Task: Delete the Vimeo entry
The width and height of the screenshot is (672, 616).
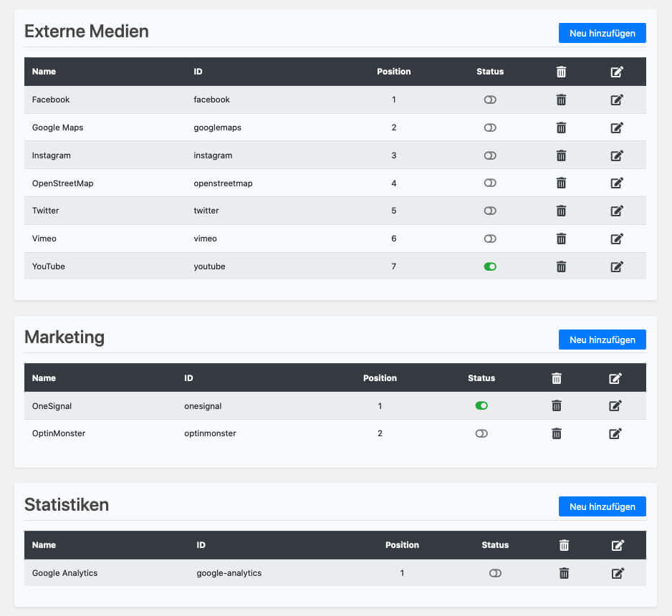Action: (561, 239)
